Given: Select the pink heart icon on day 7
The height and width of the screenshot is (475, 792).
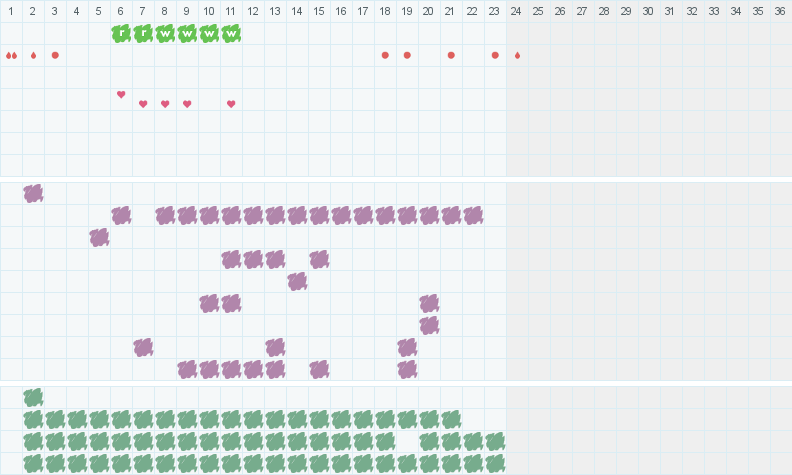Looking at the screenshot, I should tap(143, 104).
